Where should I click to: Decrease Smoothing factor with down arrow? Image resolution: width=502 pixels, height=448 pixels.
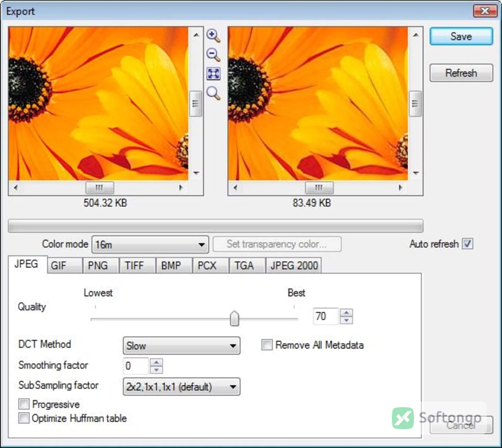coord(156,370)
